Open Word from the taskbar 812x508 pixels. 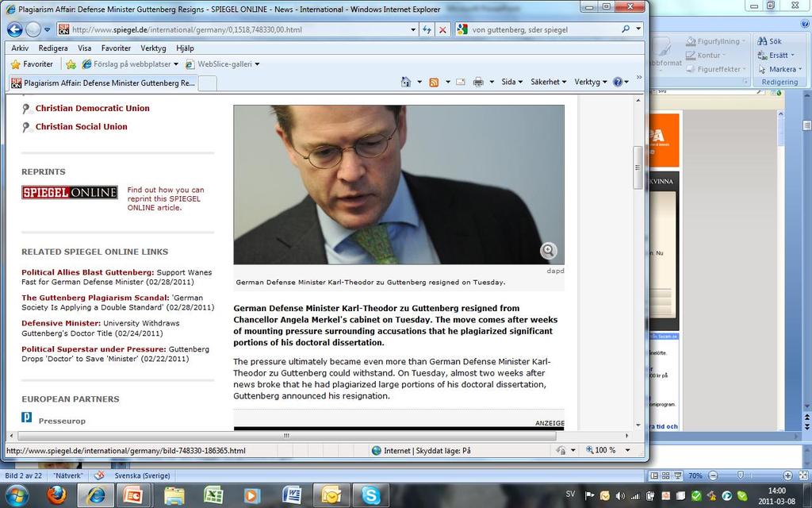tap(292, 495)
